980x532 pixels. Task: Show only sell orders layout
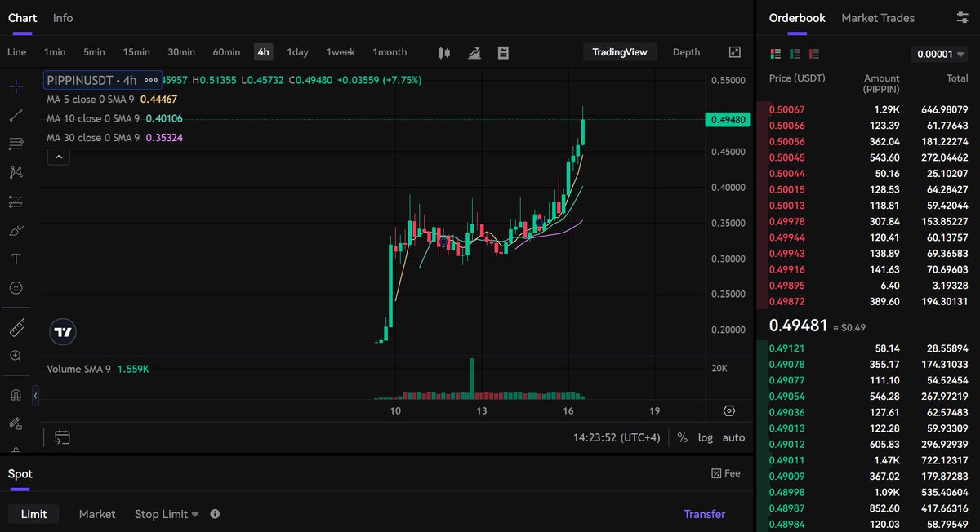click(813, 54)
